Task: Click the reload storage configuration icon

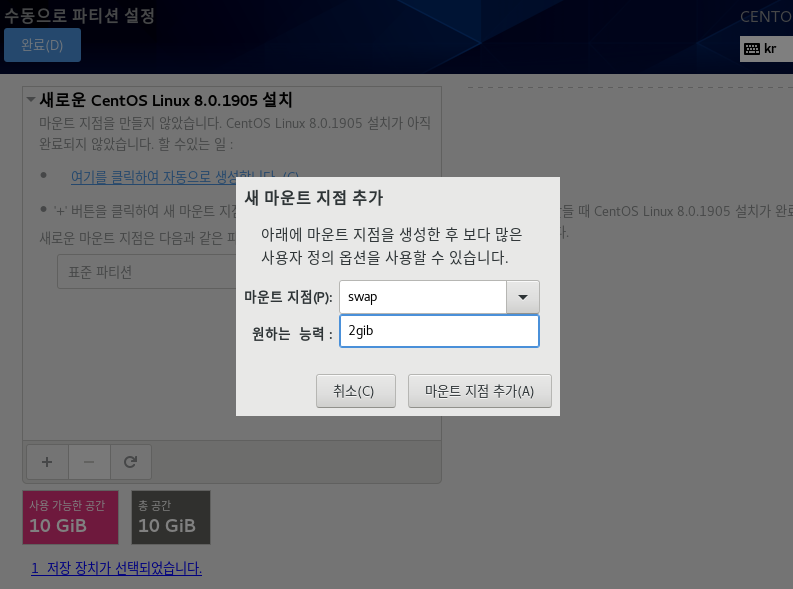Action: (130, 462)
